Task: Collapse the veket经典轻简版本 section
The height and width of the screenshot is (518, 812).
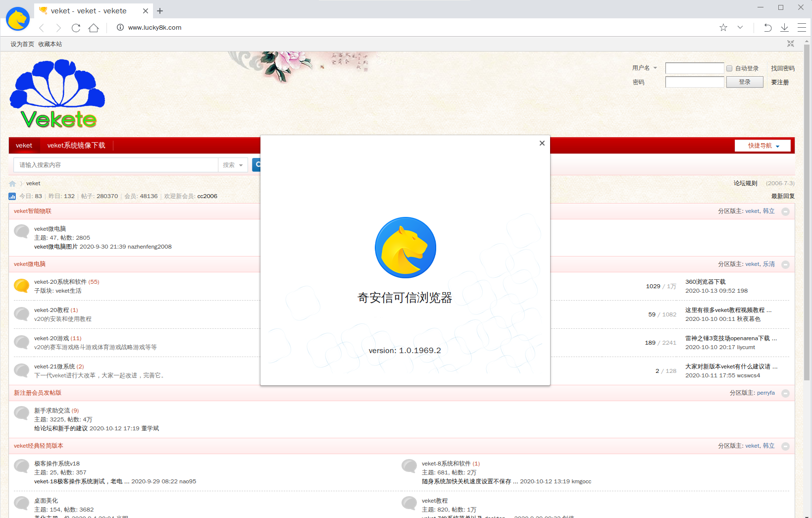Action: pos(785,446)
